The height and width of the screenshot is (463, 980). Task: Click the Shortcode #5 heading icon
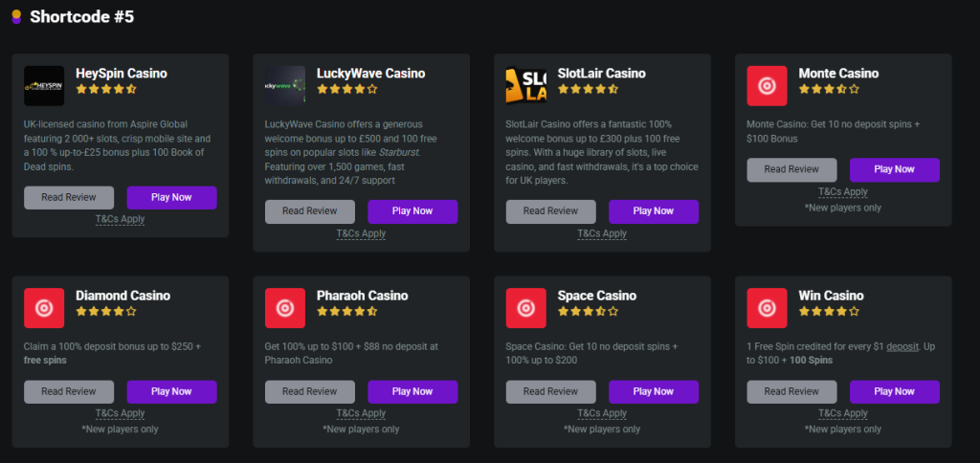[16, 17]
